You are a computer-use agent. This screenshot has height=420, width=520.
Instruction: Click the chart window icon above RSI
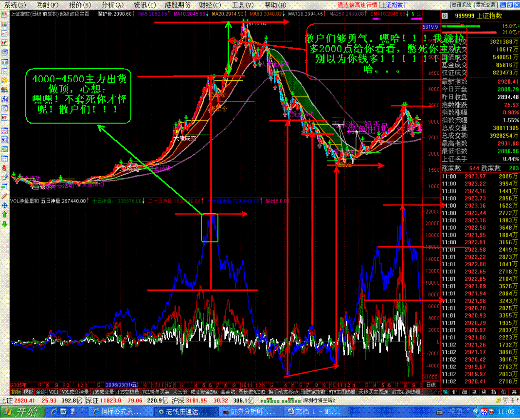pos(4,131)
